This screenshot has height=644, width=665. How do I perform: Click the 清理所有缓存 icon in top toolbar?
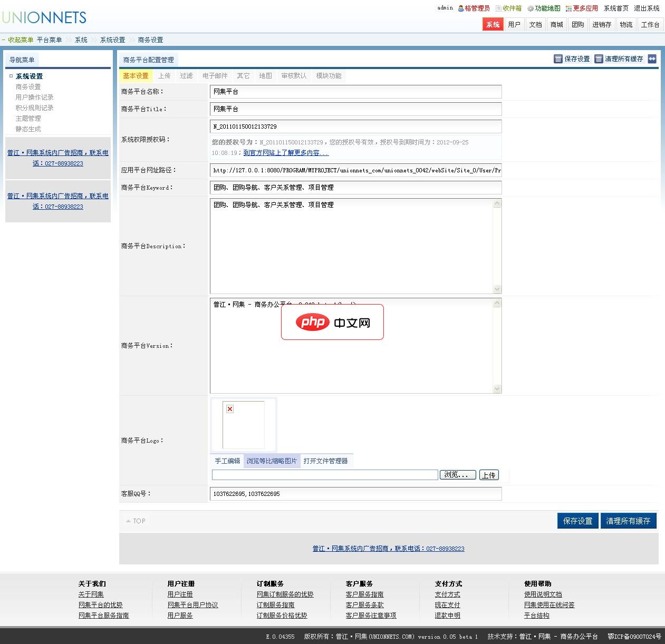(x=599, y=59)
